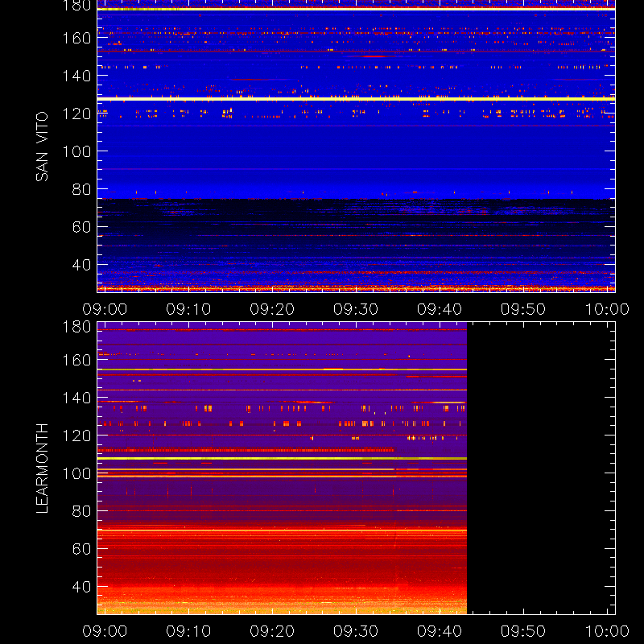Select the 09:10 time label under San Vito plot
644x644 pixels.
188,309
